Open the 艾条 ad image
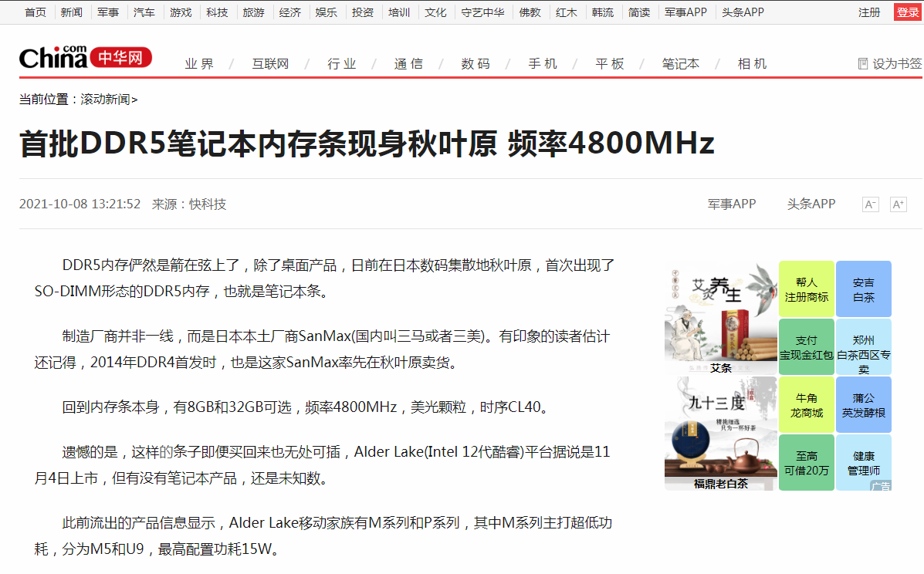Viewport: 924px width, 574px height. [x=721, y=318]
